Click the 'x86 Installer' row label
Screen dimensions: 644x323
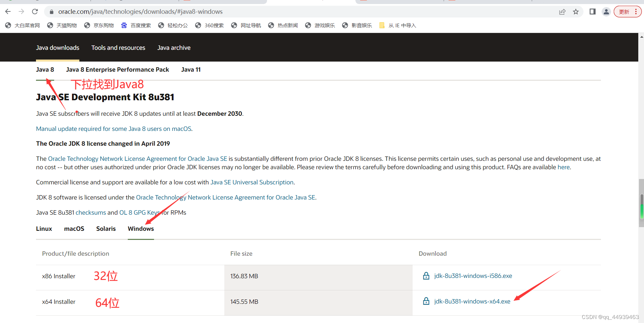click(x=59, y=276)
